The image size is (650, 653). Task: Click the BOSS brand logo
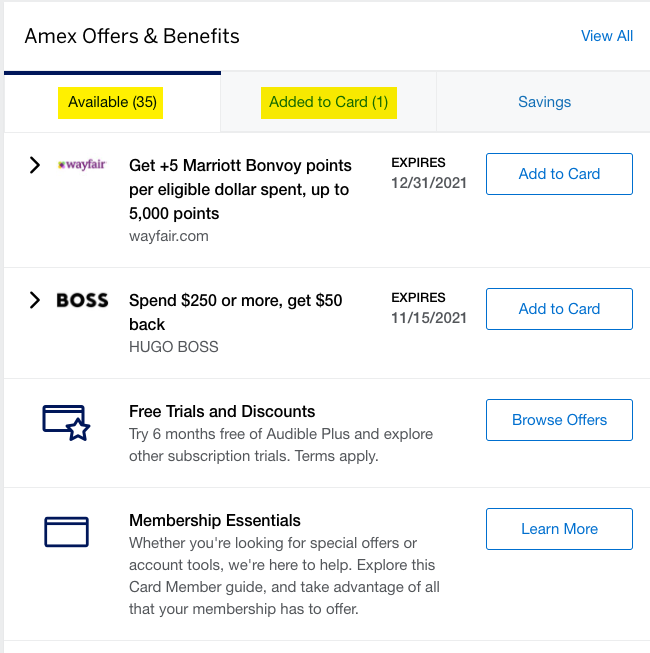82,300
